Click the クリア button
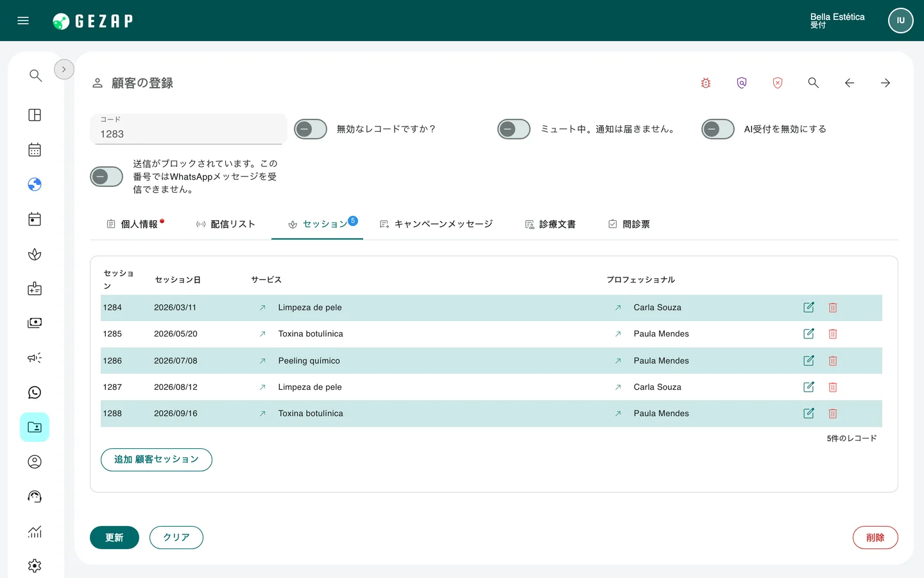The width and height of the screenshot is (924, 578). click(176, 538)
